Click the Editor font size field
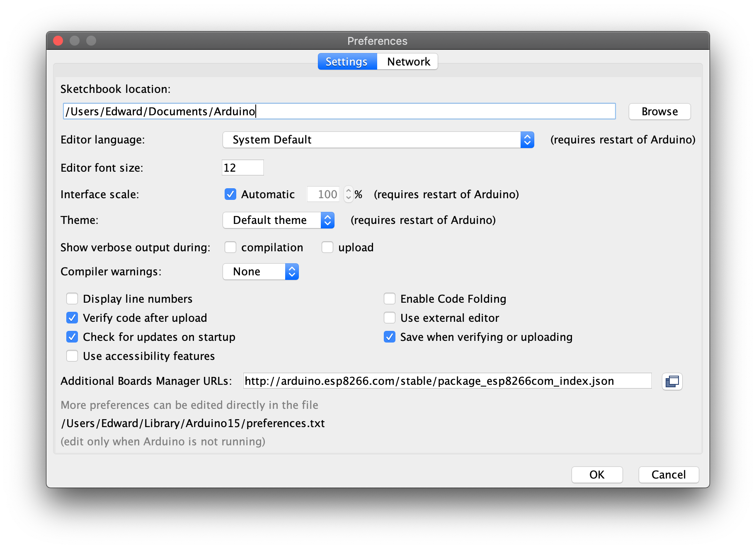The width and height of the screenshot is (756, 549). tap(243, 168)
